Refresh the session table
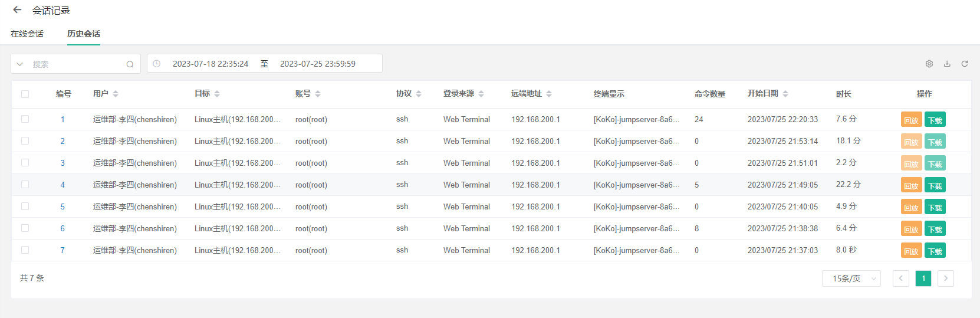The image size is (980, 318). (965, 64)
